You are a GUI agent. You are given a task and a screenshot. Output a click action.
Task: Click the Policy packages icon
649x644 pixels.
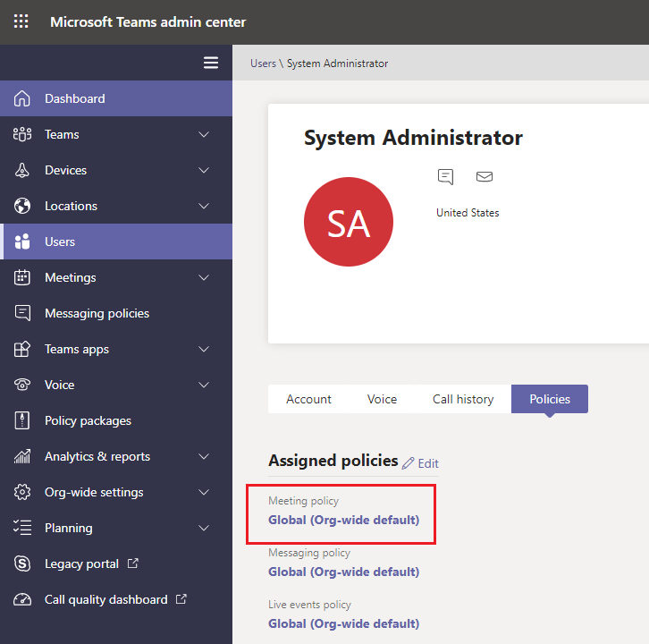point(22,420)
